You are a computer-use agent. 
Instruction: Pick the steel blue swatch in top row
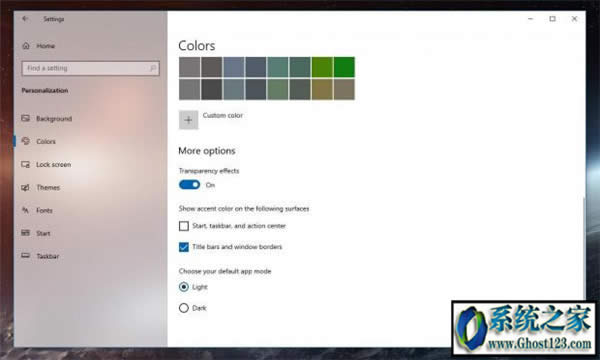(234, 67)
